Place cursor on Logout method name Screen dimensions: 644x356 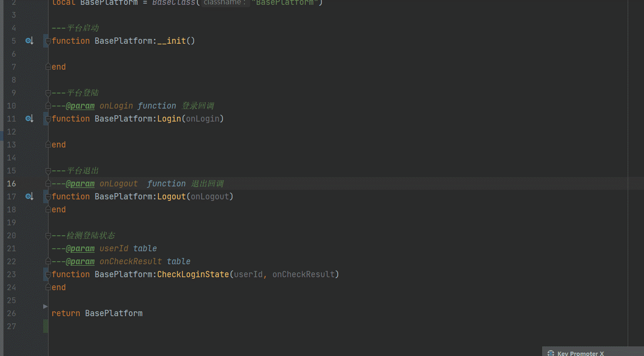(171, 196)
